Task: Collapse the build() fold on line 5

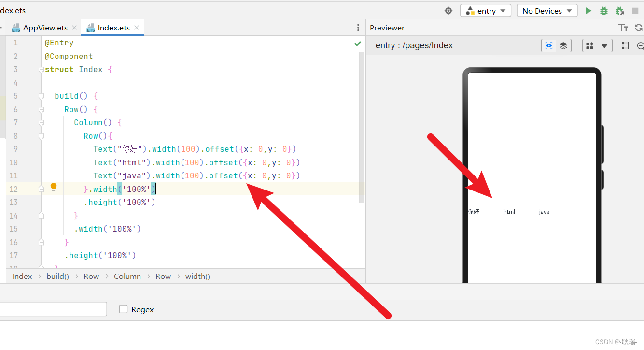Action: 41,96
